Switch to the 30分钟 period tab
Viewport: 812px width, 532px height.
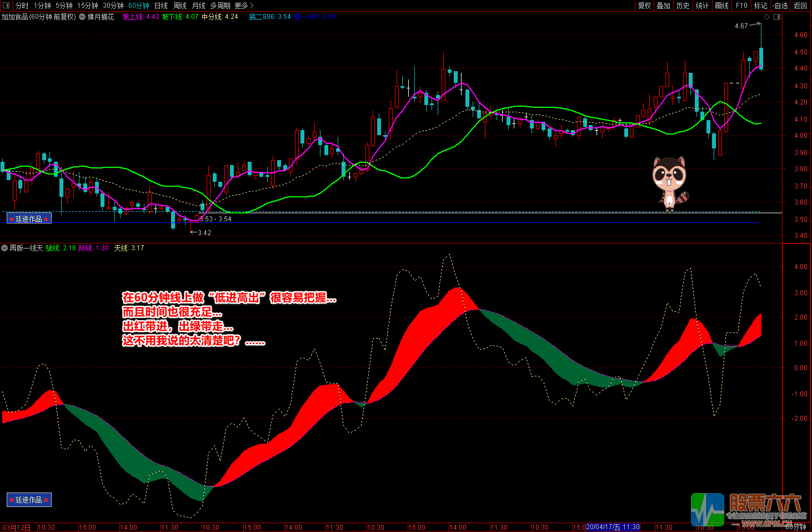coord(113,6)
